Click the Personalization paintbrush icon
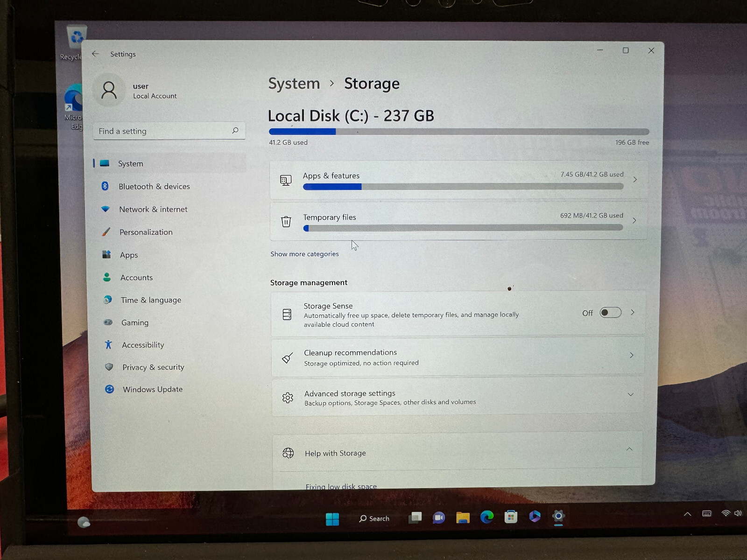Screen dimensions: 747x560 coord(106,231)
